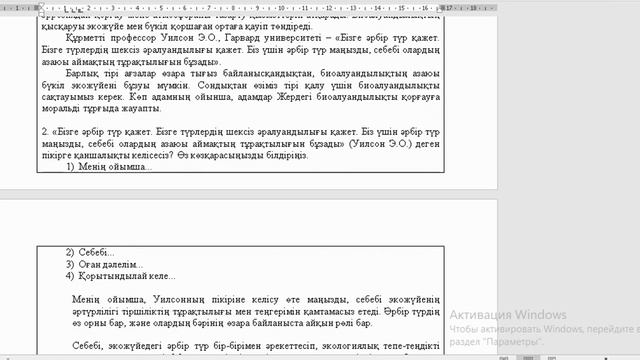
Task: Place cursor on list item "3) Оған дәлелім..."
Action: click(104, 264)
